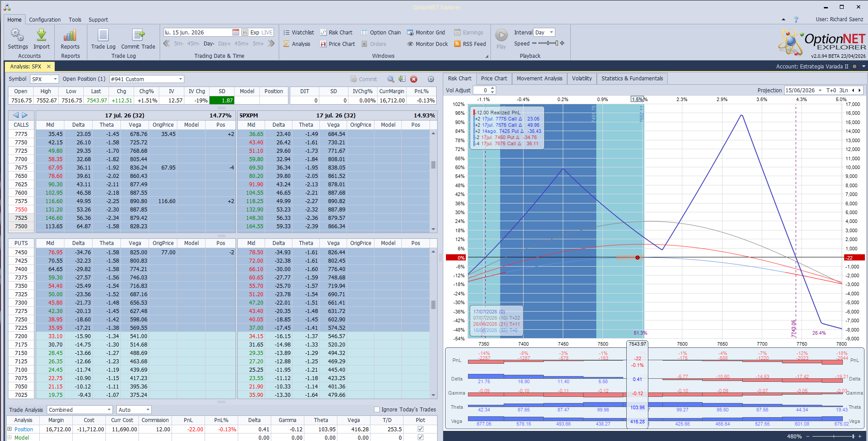868x441 pixels.
Task: Click the Import accounts icon
Action: [41, 39]
